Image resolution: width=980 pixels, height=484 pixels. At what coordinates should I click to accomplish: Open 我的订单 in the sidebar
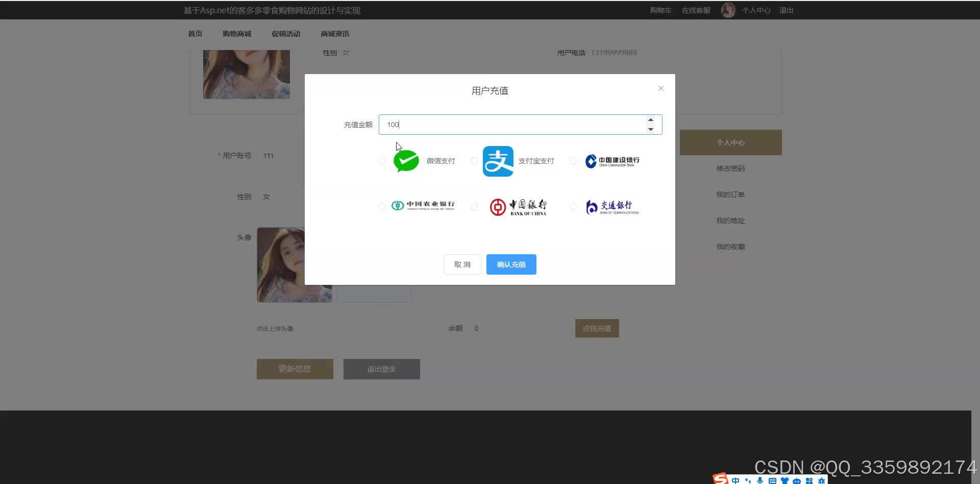pyautogui.click(x=730, y=195)
